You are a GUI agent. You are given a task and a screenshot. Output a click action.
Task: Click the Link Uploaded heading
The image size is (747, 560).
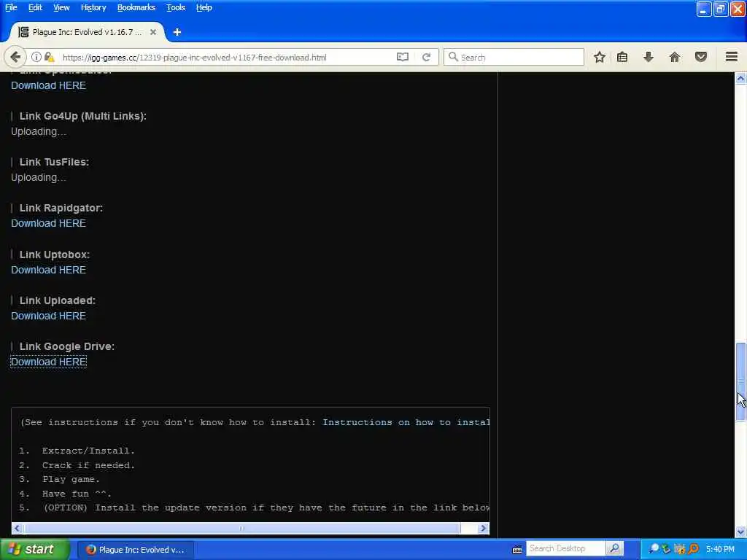coord(57,300)
